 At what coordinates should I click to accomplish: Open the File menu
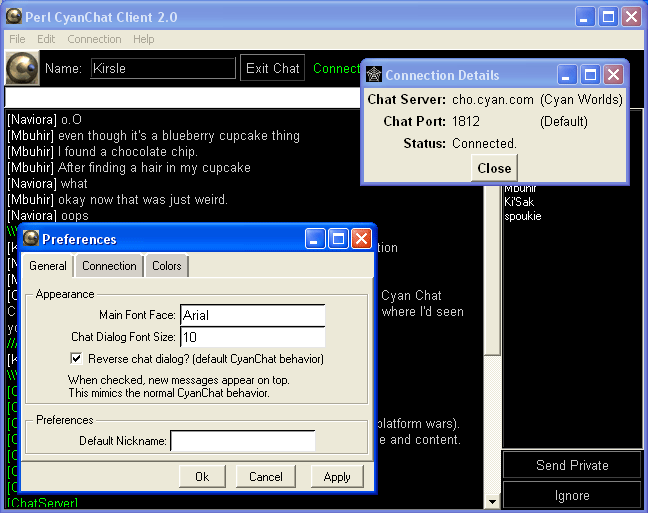[17, 39]
